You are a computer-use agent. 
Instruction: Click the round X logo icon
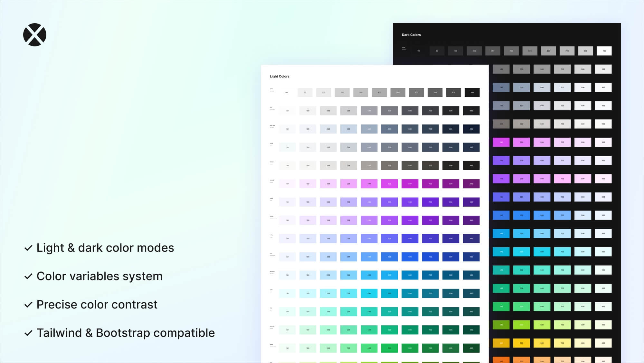(35, 35)
